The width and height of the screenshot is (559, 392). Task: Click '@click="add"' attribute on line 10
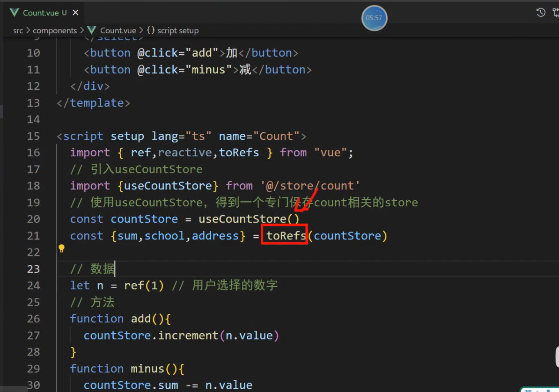click(x=177, y=53)
